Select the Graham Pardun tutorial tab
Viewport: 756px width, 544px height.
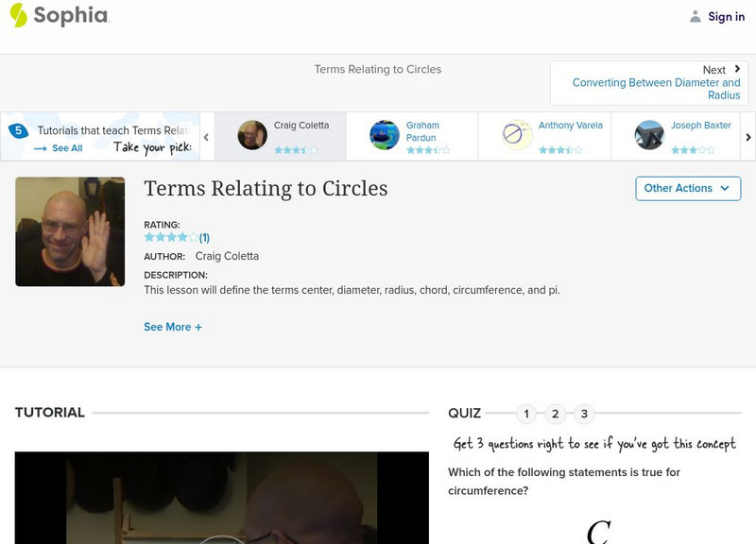412,136
